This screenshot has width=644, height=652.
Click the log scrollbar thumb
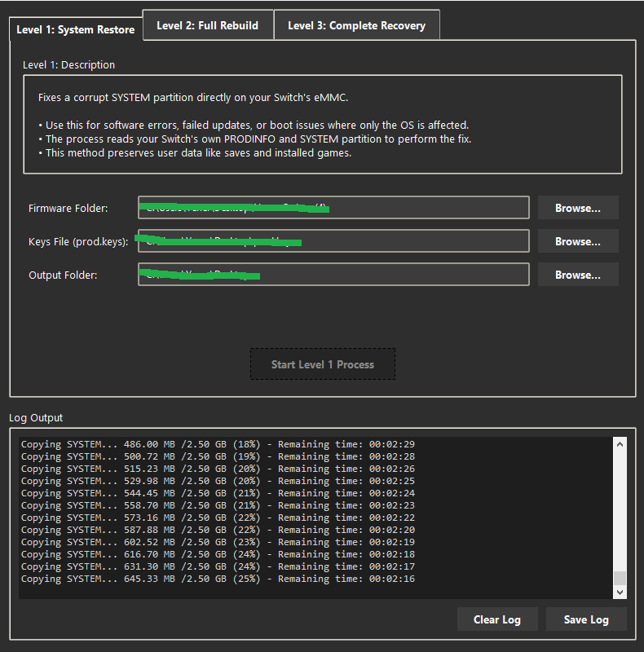(620, 577)
